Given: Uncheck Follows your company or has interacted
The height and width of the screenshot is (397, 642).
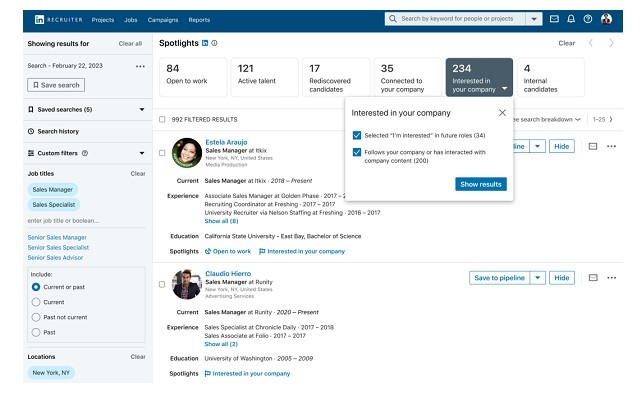Looking at the screenshot, I should [x=357, y=152].
